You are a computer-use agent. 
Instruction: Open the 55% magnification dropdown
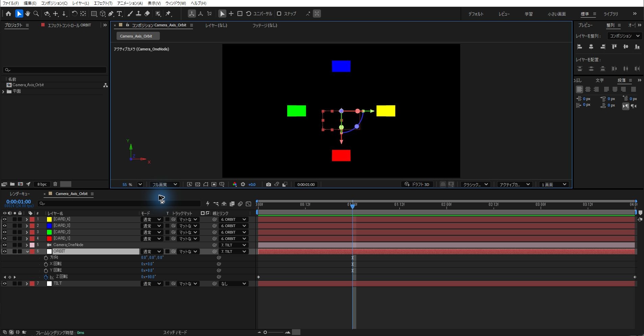[140, 184]
